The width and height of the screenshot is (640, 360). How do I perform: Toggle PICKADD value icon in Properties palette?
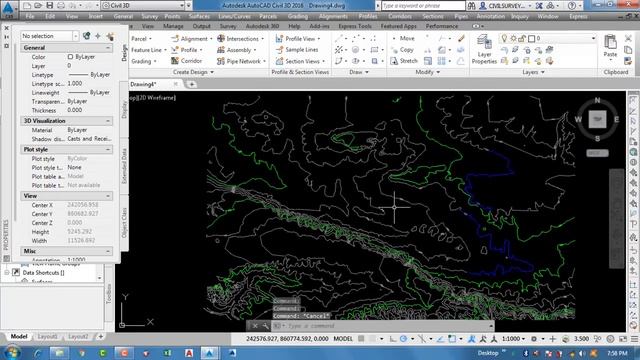pyautogui.click(x=87, y=36)
